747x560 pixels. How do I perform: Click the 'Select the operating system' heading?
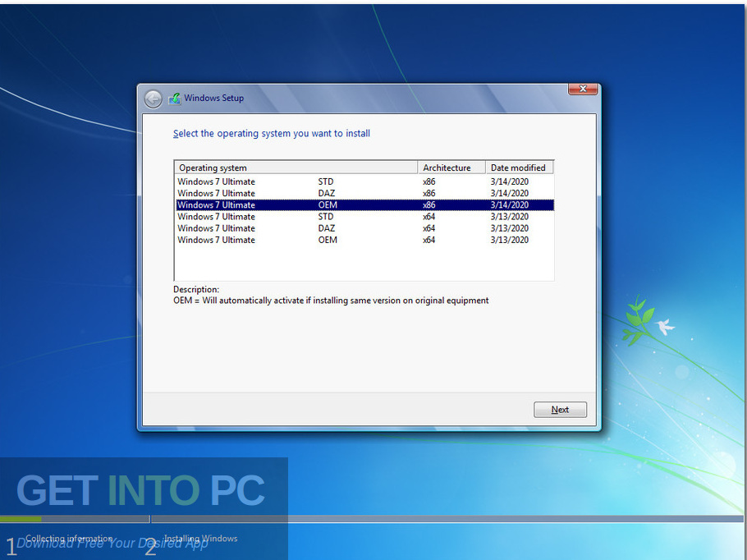tap(271, 134)
